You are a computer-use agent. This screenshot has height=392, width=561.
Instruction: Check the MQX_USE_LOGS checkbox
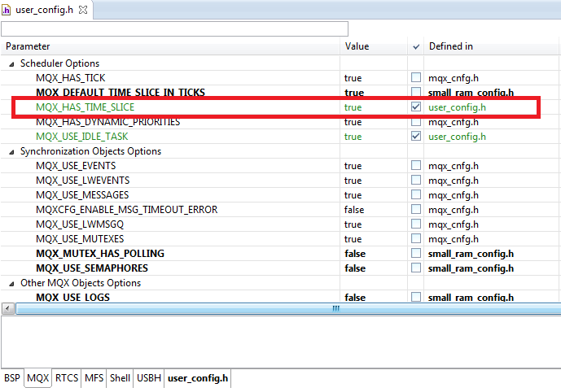coord(416,297)
